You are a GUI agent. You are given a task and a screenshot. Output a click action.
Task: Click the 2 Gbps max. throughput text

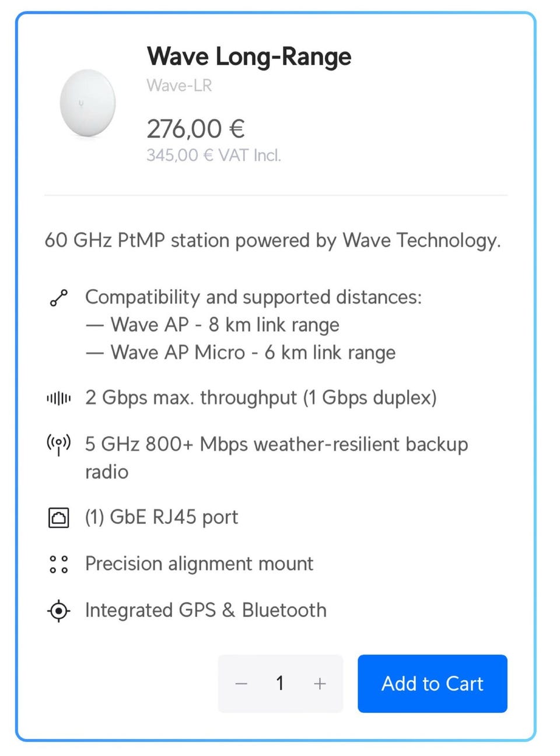[261, 398]
